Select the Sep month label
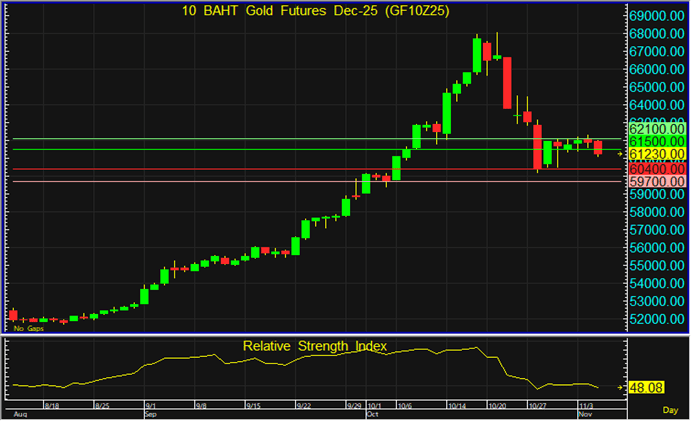Image resolution: width=691 pixels, height=421 pixels. point(151,413)
